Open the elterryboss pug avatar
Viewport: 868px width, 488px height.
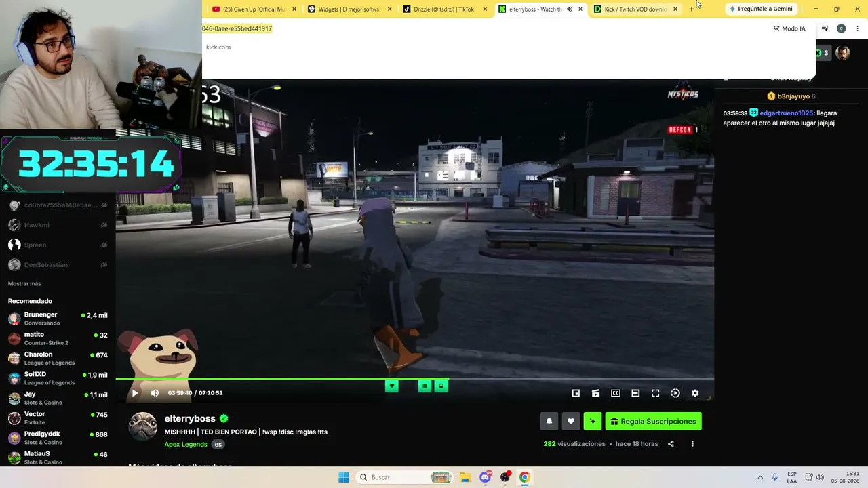143,427
